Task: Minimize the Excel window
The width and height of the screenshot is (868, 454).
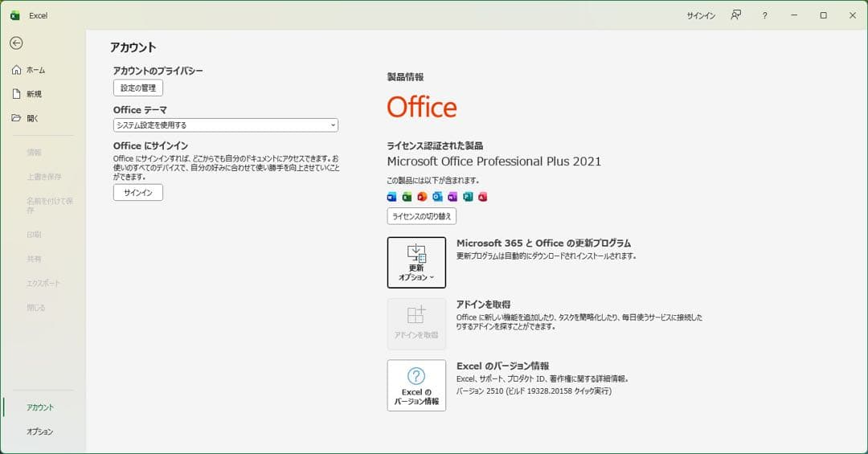Action: [x=794, y=15]
